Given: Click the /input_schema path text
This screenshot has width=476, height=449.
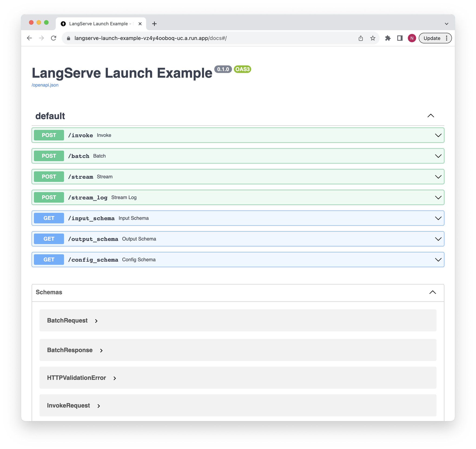Looking at the screenshot, I should [x=91, y=218].
